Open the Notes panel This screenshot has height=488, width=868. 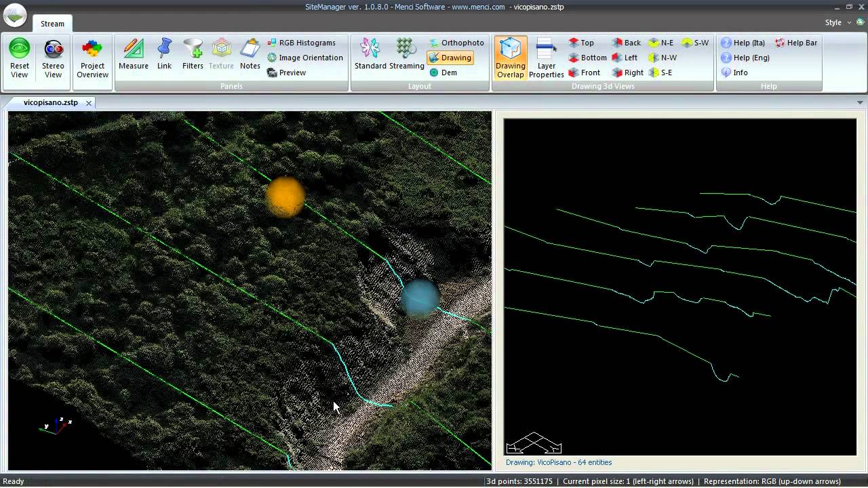click(x=250, y=54)
